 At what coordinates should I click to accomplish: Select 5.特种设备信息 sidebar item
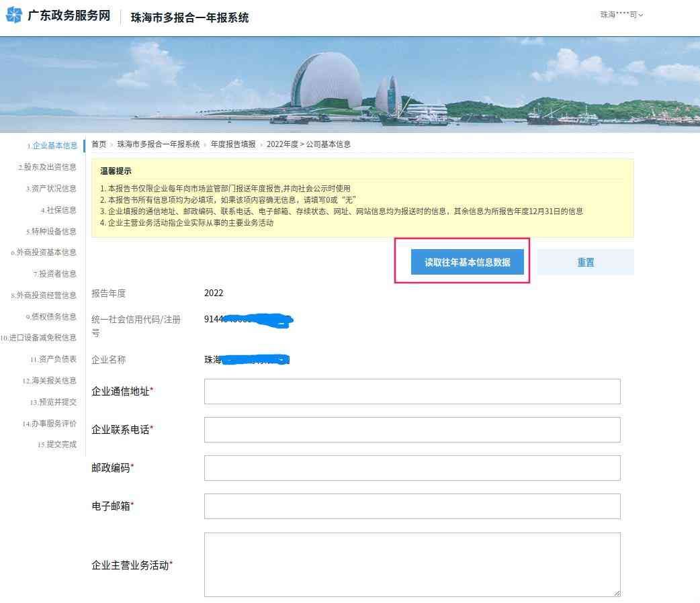(x=52, y=232)
